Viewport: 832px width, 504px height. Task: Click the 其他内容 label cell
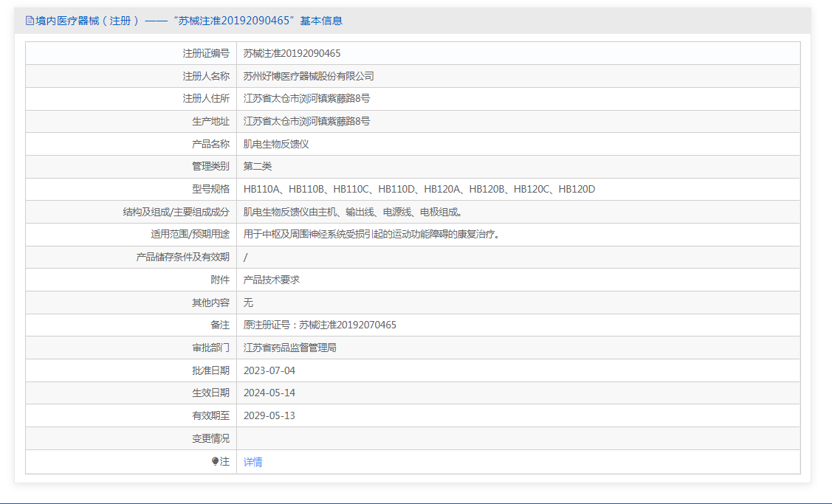pos(131,303)
